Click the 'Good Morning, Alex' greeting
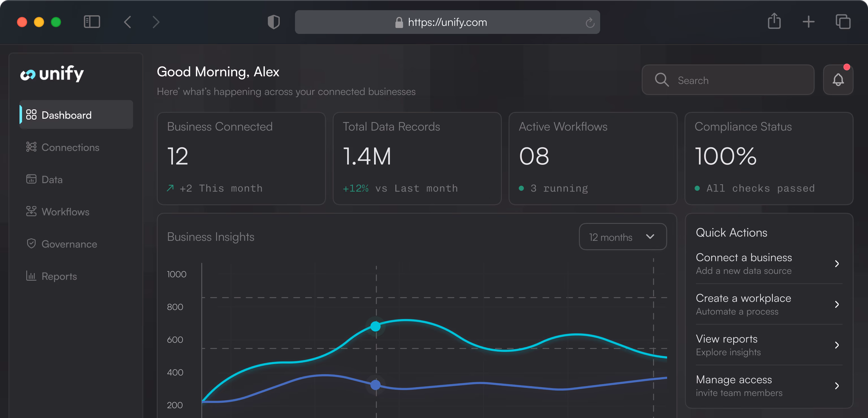Viewport: 868px width, 418px height. pyautogui.click(x=218, y=72)
